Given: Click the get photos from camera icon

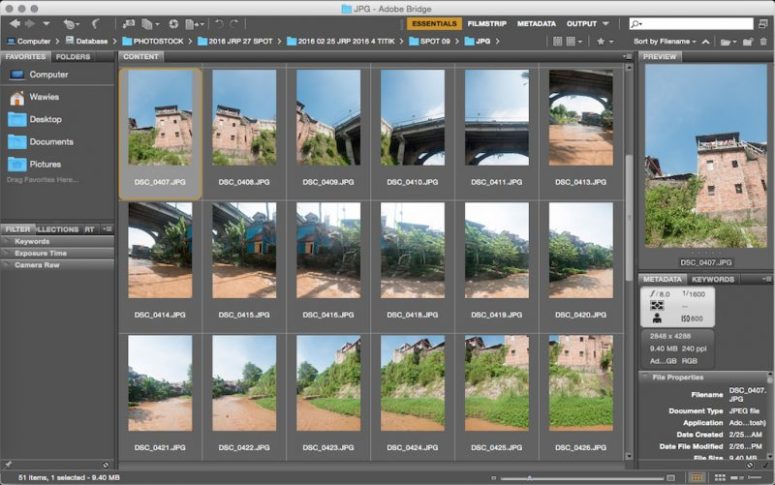Looking at the screenshot, I should click(x=129, y=23).
